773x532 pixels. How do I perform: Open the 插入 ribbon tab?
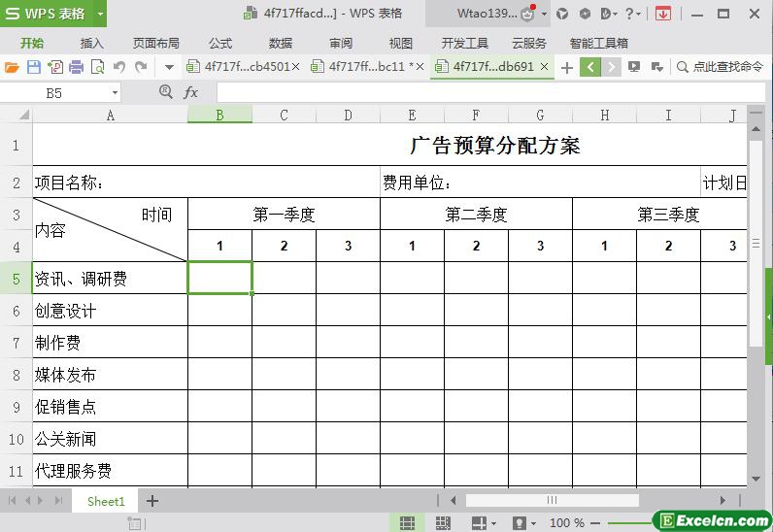click(x=91, y=44)
